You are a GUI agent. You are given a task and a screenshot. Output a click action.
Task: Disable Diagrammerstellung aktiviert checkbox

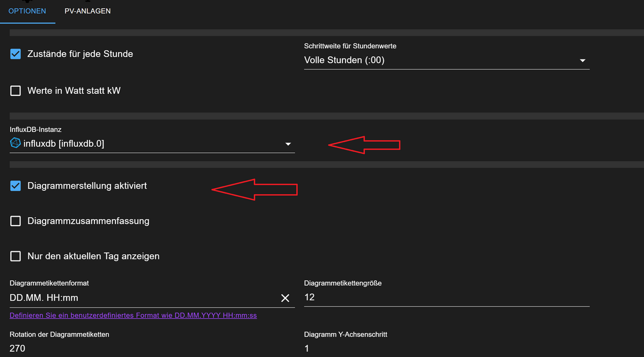(x=16, y=186)
